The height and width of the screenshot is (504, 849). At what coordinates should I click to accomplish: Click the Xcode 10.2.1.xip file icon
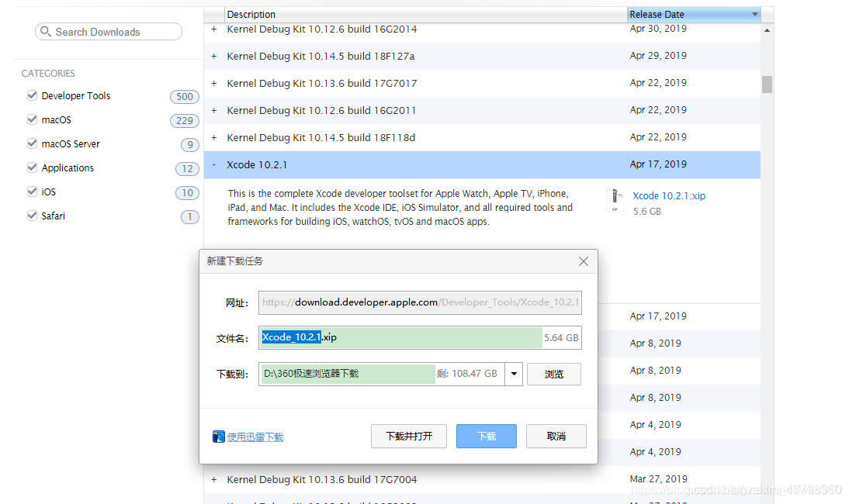tap(615, 200)
